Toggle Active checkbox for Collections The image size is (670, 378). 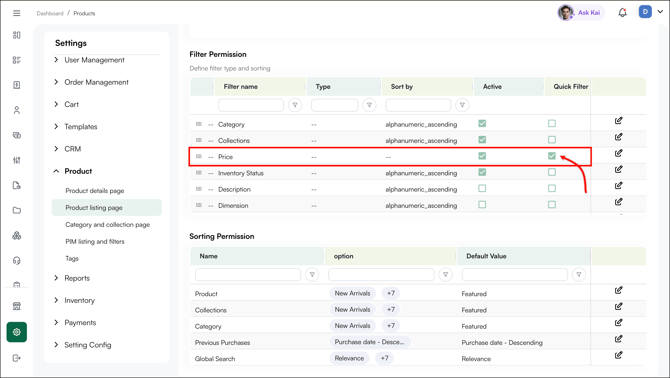pyautogui.click(x=482, y=140)
